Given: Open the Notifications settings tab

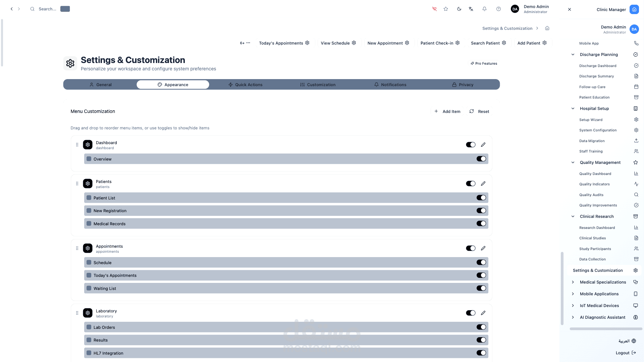Looking at the screenshot, I should point(390,85).
